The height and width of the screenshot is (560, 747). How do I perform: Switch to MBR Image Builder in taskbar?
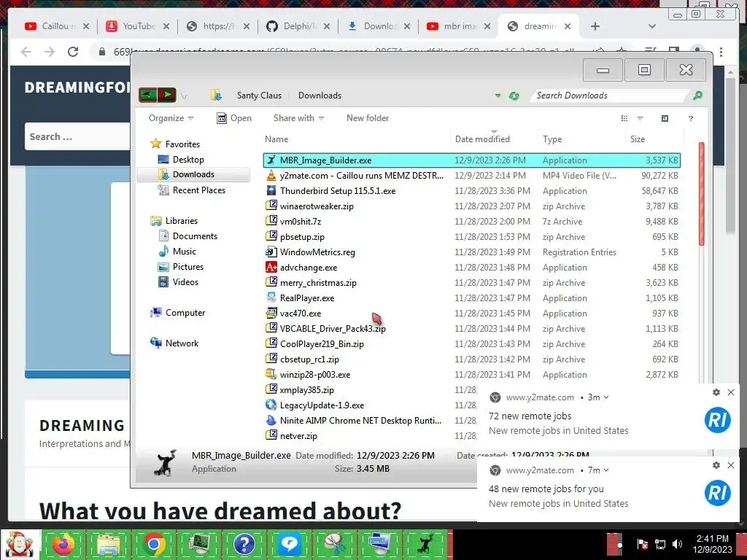tap(425, 544)
